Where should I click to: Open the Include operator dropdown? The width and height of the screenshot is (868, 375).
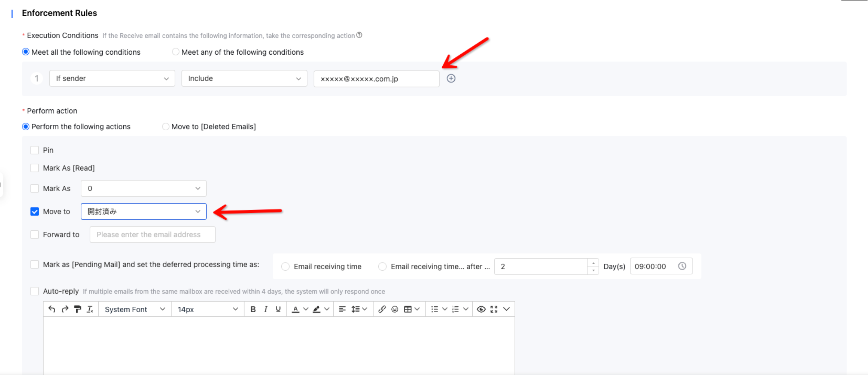(244, 78)
